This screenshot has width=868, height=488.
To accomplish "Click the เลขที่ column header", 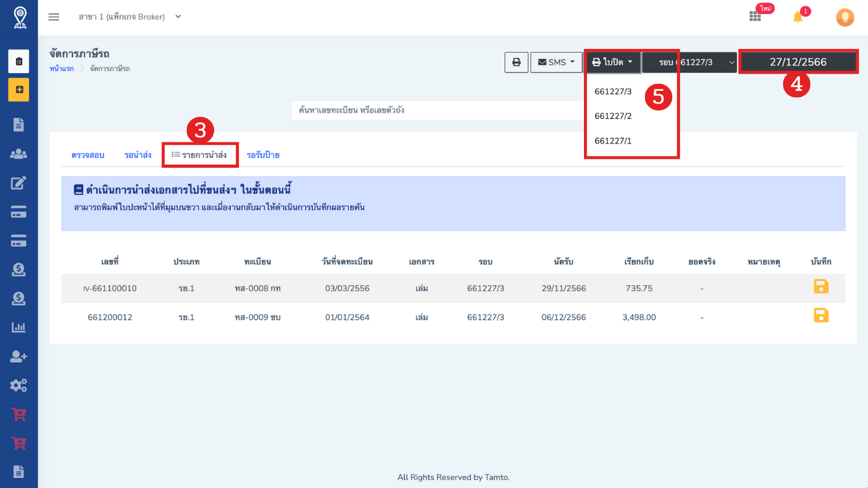I will (110, 262).
